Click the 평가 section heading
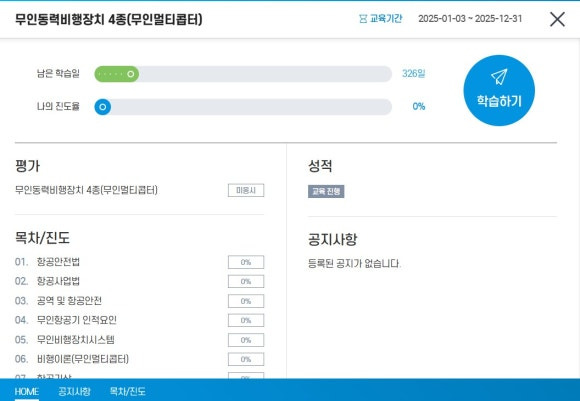 point(27,166)
